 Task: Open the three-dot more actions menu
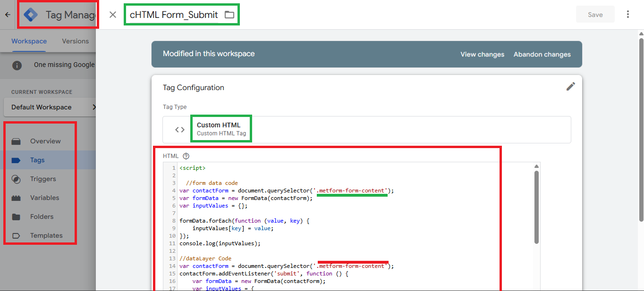628,15
